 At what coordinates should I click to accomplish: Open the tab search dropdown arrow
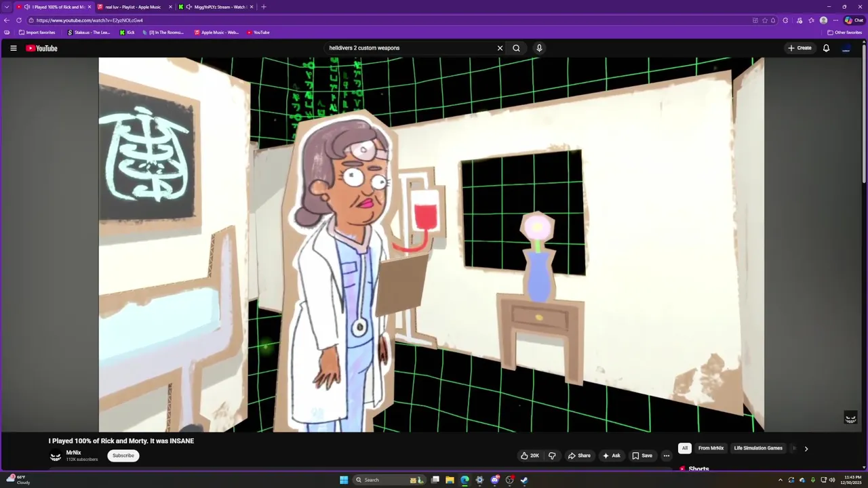tap(7, 7)
